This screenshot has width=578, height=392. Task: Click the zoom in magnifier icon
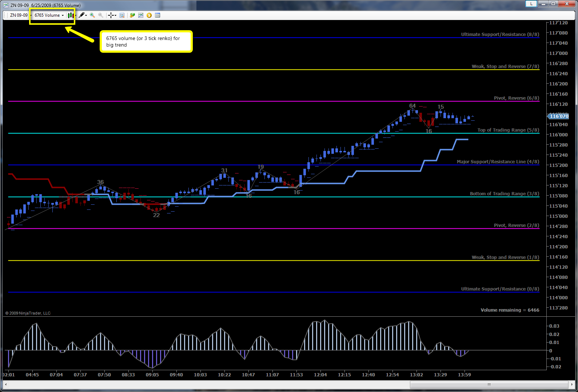click(x=92, y=15)
